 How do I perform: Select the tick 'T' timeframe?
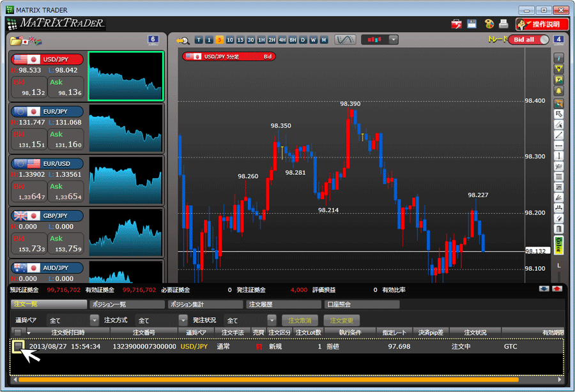(199, 40)
